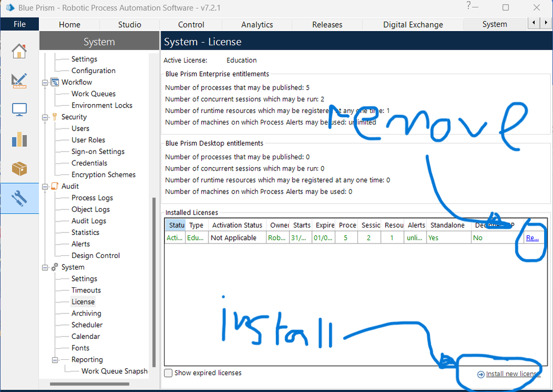This screenshot has height=392, width=553.
Task: Click the Remove link in license row
Action: [x=532, y=238]
